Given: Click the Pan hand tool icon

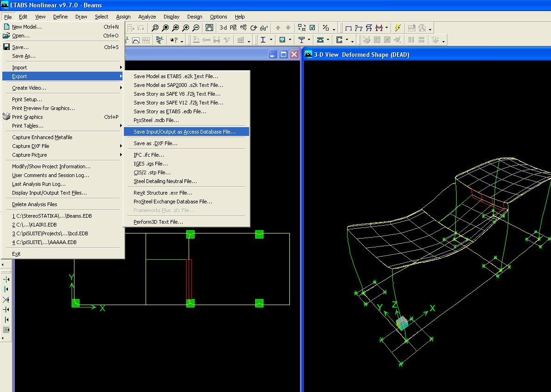Looking at the screenshot, I should pos(209,28).
